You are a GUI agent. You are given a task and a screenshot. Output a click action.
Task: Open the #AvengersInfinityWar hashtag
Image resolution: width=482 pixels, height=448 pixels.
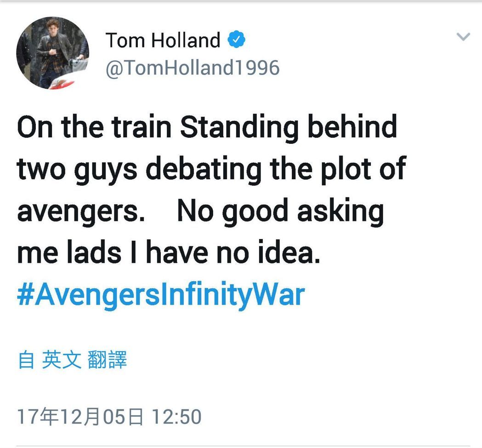click(x=161, y=295)
